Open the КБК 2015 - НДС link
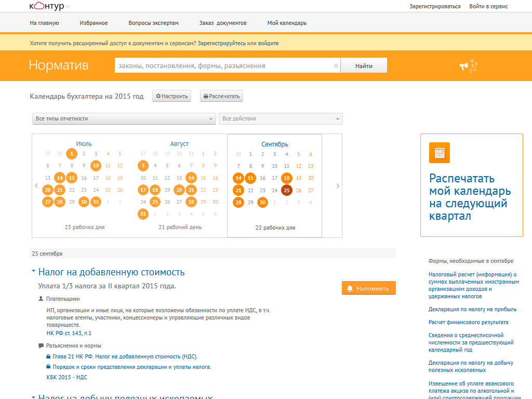Viewport: 532px width, 399px height. click(x=67, y=377)
